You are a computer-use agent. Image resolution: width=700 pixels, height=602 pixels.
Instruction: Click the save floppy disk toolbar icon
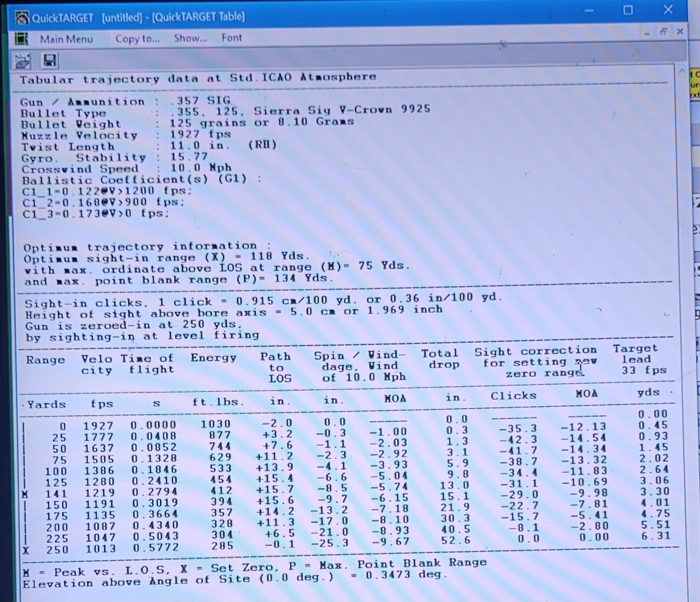point(50,61)
